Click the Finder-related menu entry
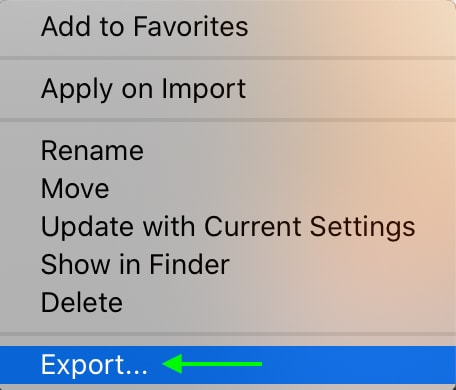The height and width of the screenshot is (390, 456). click(x=228, y=265)
